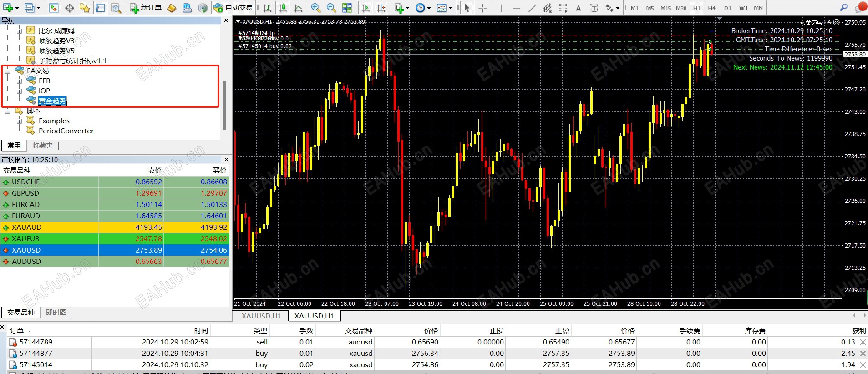The height and width of the screenshot is (374, 868).
Task: Toggle the Data Window crosshair icon
Action: point(70,8)
